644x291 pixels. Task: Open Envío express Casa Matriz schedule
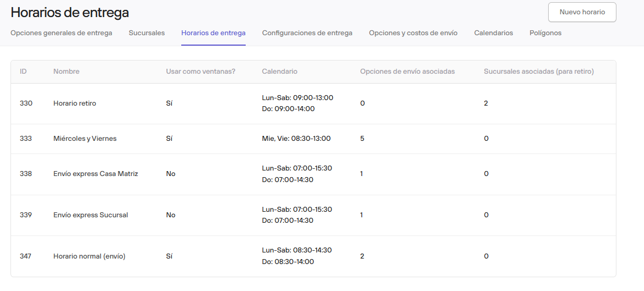[96, 174]
